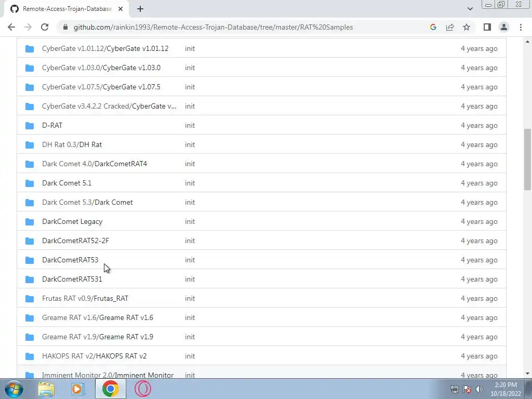
Task: Open the Dark Comet 5.1 folder
Action: 66,183
